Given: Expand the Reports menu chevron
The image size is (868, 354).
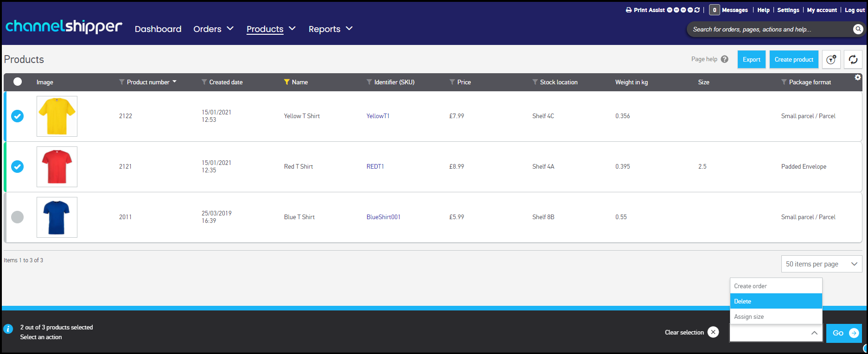Looking at the screenshot, I should [349, 29].
